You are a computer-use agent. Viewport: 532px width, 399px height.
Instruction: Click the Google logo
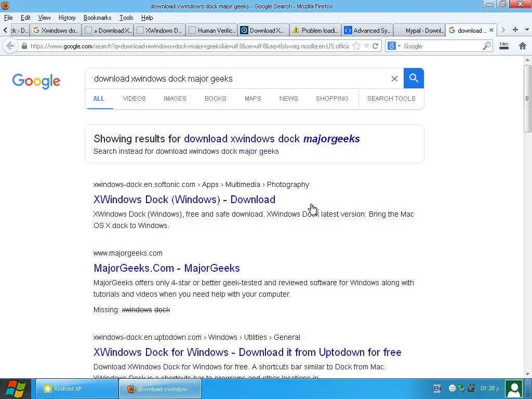pyautogui.click(x=36, y=81)
